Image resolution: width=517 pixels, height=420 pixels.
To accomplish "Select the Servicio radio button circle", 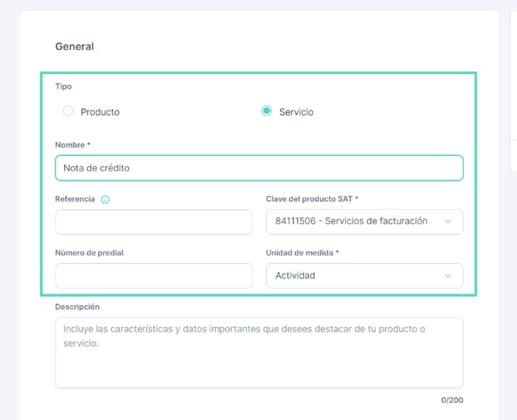I will click(266, 111).
